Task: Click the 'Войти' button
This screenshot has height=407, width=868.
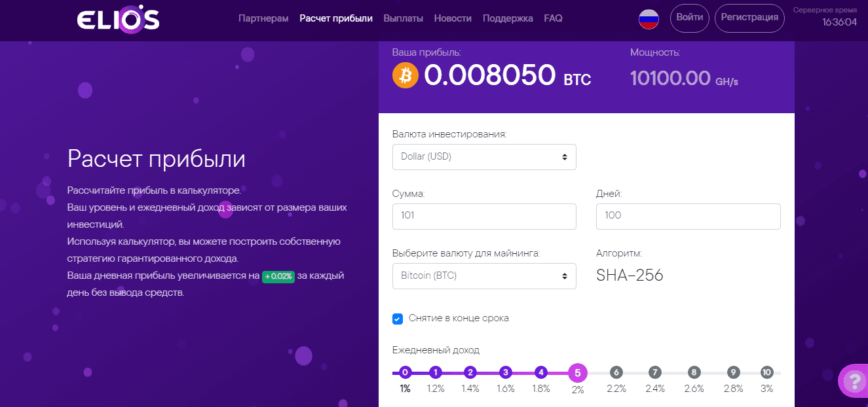Action: coord(689,18)
